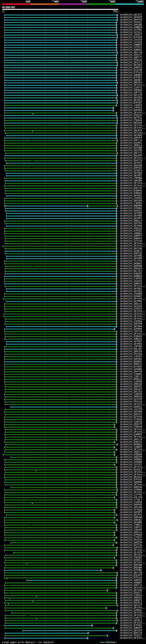Click the purple ~60% identity legend bar
146x644 pixels.
click(x=73, y=4)
